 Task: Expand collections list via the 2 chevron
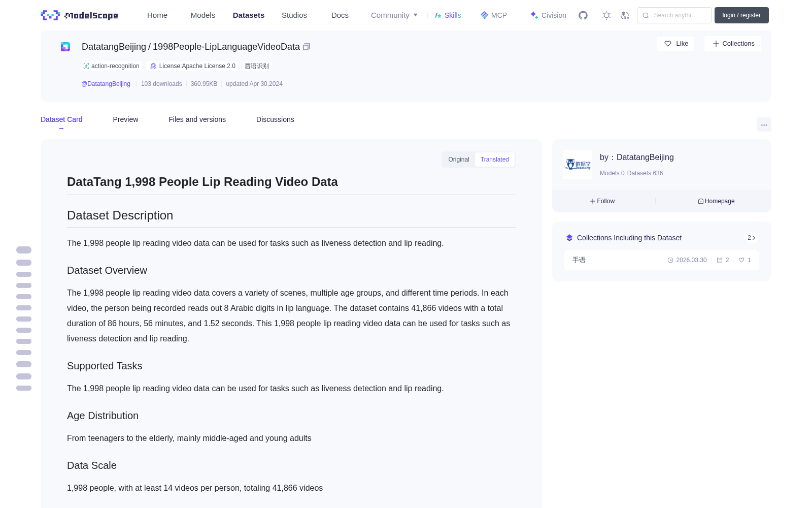click(x=752, y=238)
